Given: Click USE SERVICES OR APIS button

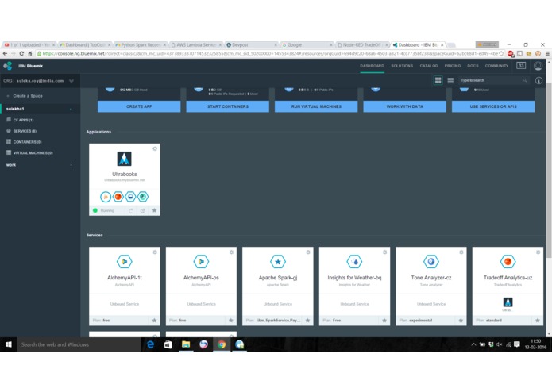Looking at the screenshot, I should (493, 106).
